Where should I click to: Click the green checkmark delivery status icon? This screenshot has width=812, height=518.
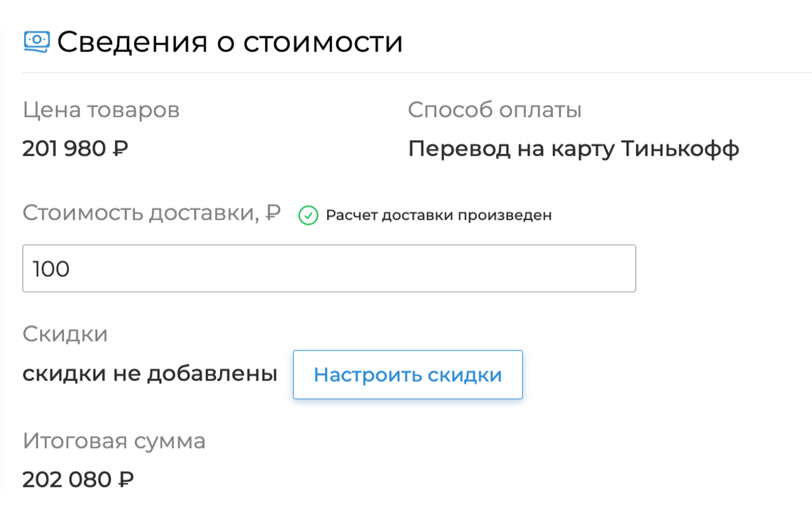308,216
